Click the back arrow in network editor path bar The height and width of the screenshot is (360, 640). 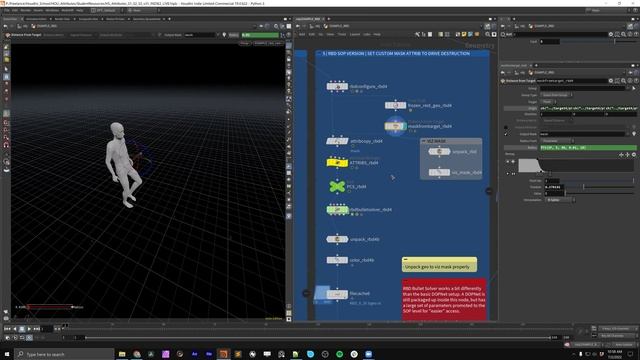[x=298, y=26]
